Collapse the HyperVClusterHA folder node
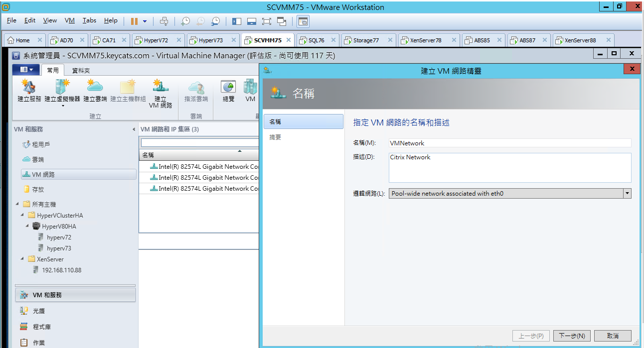Viewport: 644px width, 348px height. pyautogui.click(x=23, y=215)
